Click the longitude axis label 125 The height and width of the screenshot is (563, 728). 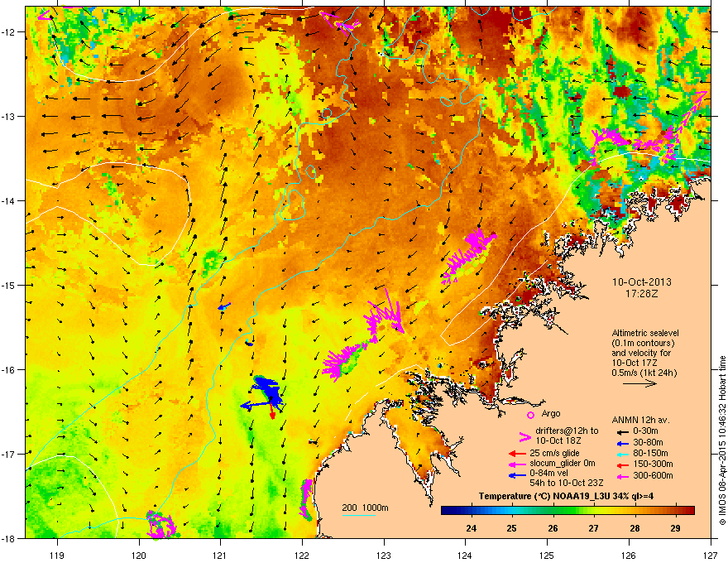[547, 555]
